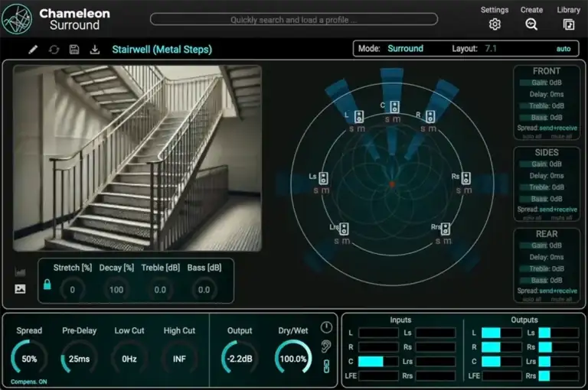The width and height of the screenshot is (588, 390).
Task: Click the SIDES Treble slider
Action: (x=547, y=187)
